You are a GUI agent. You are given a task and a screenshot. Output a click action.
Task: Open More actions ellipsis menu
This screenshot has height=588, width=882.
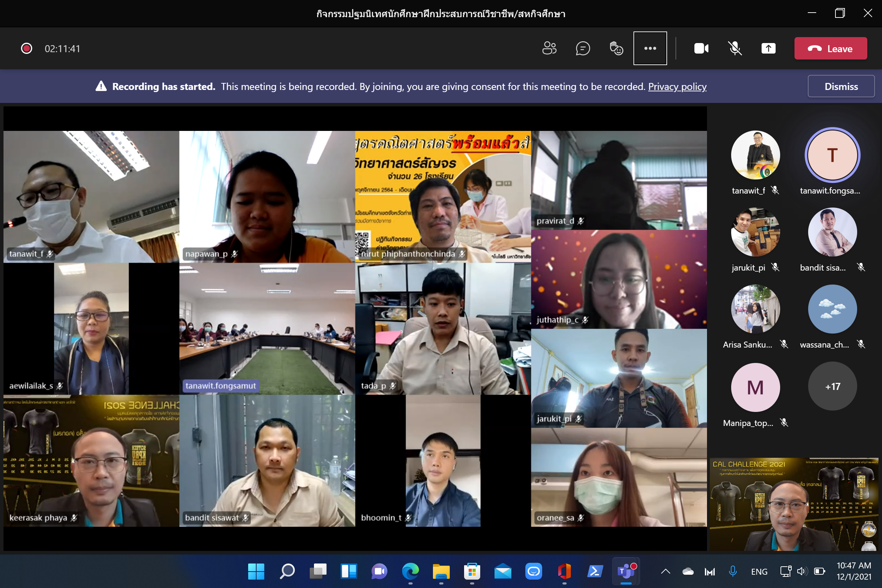[650, 48]
